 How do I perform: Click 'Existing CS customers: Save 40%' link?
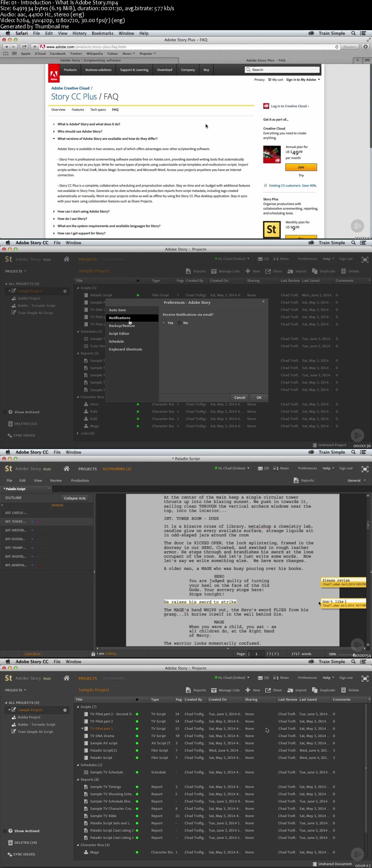click(293, 185)
